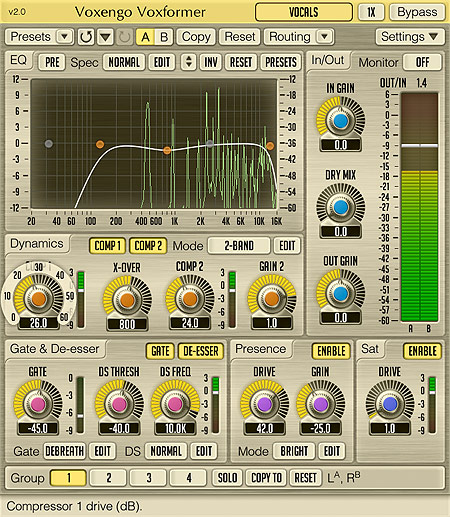Viewport: 450px width, 517px height.
Task: Open Presets dropdown arrow
Action: click(x=65, y=36)
